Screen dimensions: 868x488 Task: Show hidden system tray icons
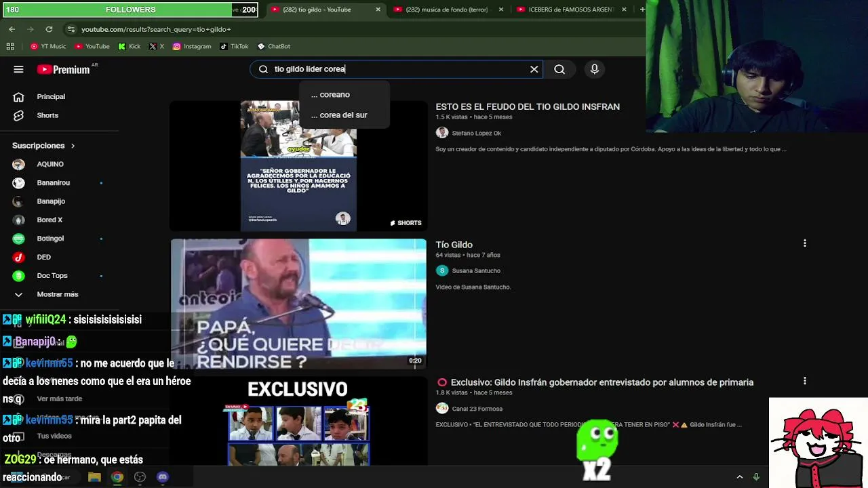[740, 477]
